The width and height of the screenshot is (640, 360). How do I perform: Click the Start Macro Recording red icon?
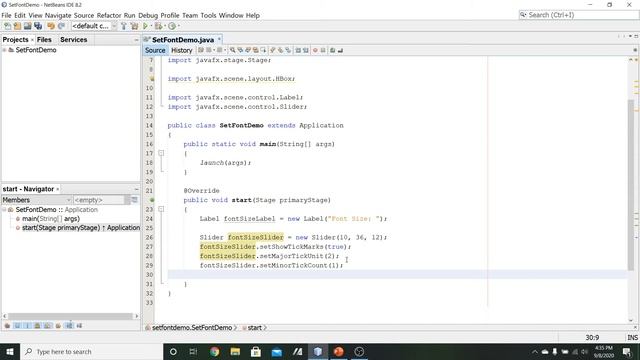pos(315,50)
